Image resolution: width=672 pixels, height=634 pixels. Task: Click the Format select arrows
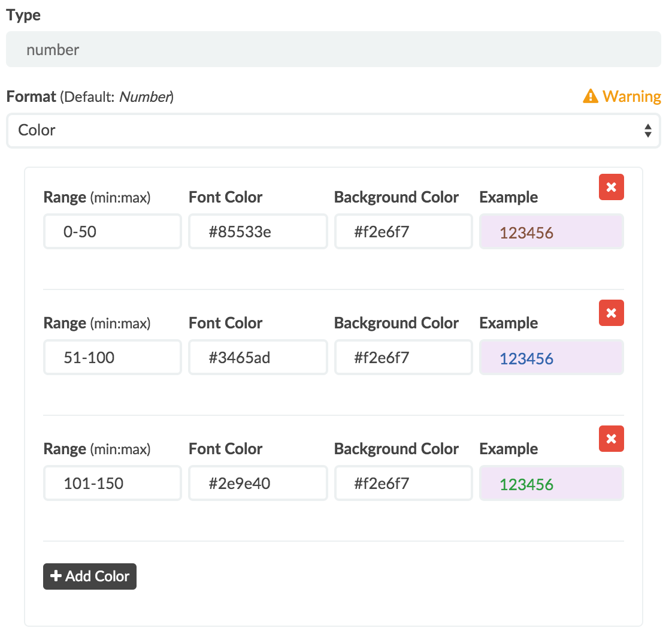(x=647, y=130)
